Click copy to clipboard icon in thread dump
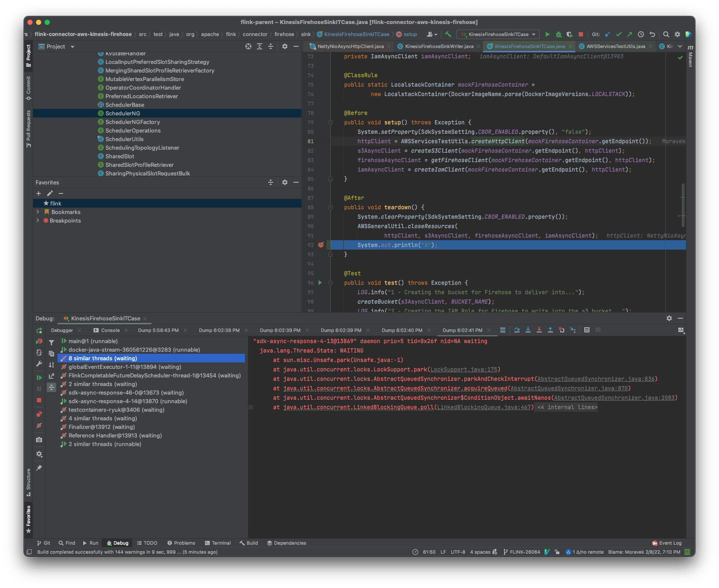Image resolution: width=719 pixels, height=588 pixels. (x=51, y=353)
